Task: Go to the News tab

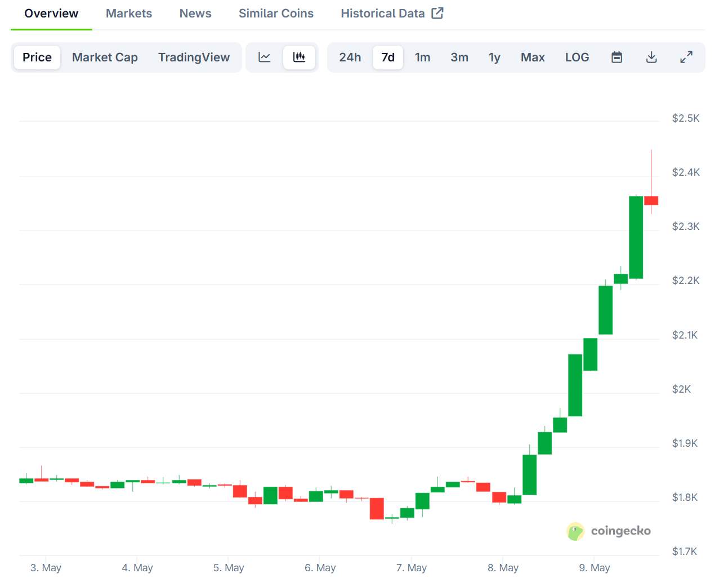Action: [x=195, y=13]
